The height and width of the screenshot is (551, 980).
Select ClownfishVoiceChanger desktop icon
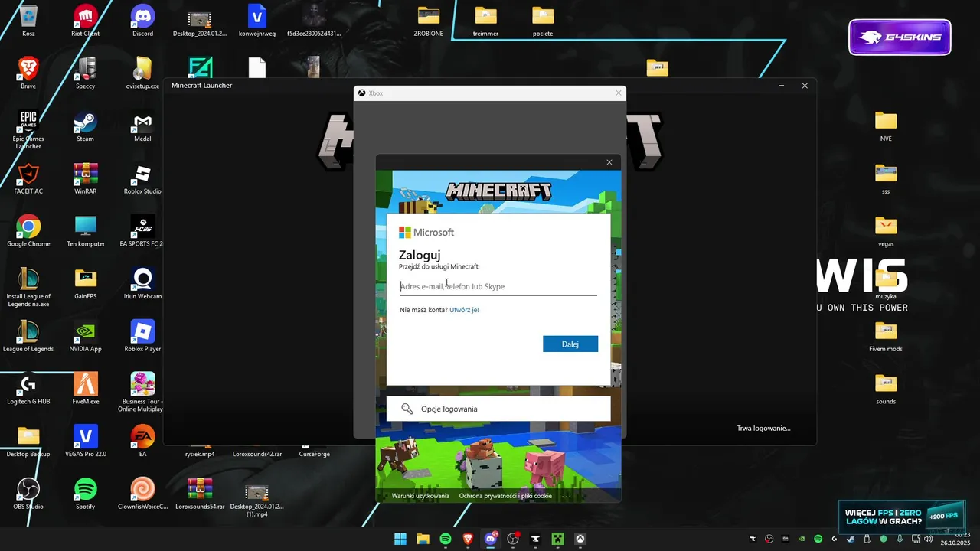(142, 494)
